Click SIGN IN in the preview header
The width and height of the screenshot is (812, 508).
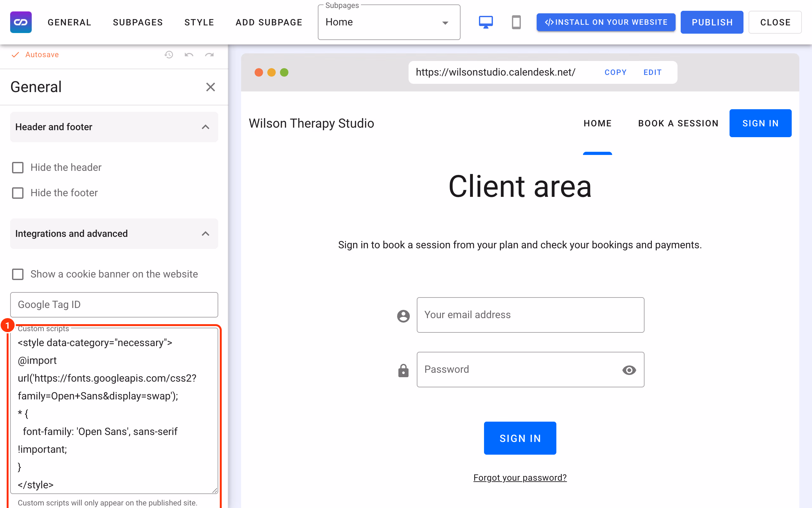760,123
